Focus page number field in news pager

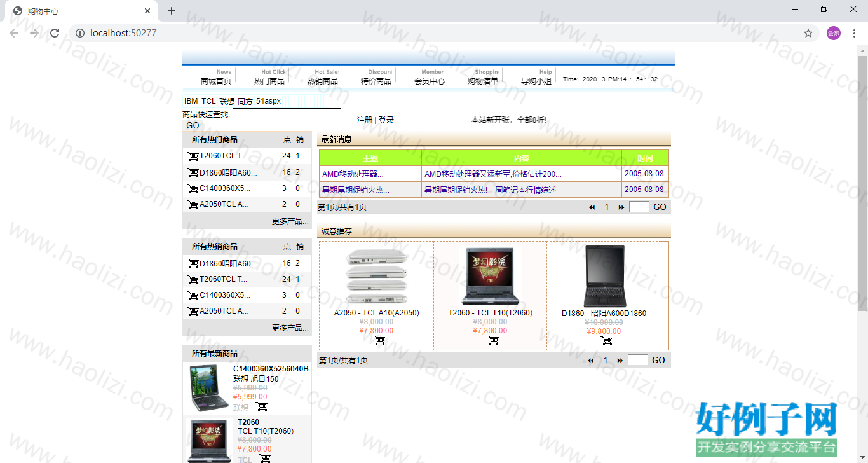(x=639, y=207)
